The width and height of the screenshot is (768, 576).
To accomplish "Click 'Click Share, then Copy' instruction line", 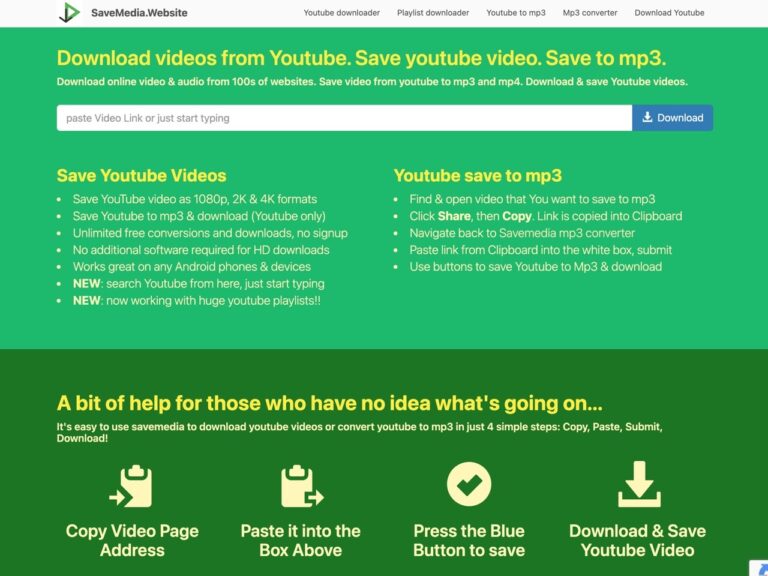I will [x=546, y=216].
